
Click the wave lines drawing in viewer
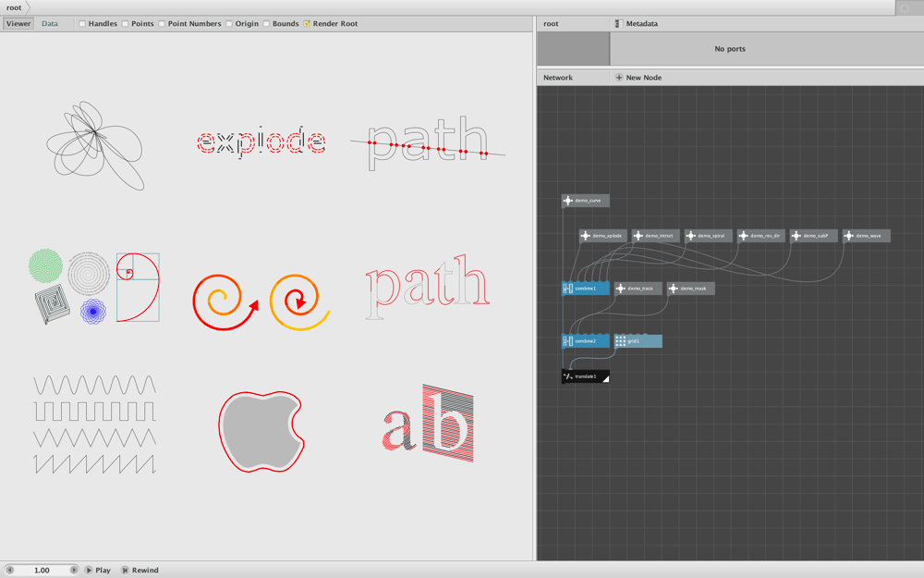tap(95, 424)
